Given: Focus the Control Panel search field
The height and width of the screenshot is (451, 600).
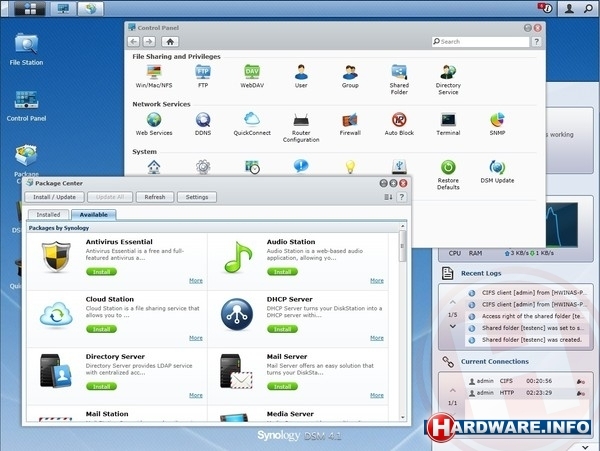Looking at the screenshot, I should pyautogui.click(x=480, y=42).
